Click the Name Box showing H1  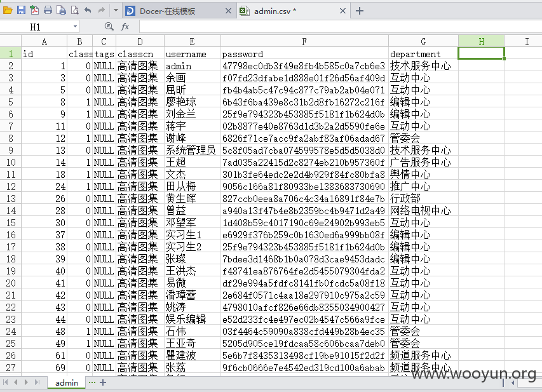click(35, 27)
